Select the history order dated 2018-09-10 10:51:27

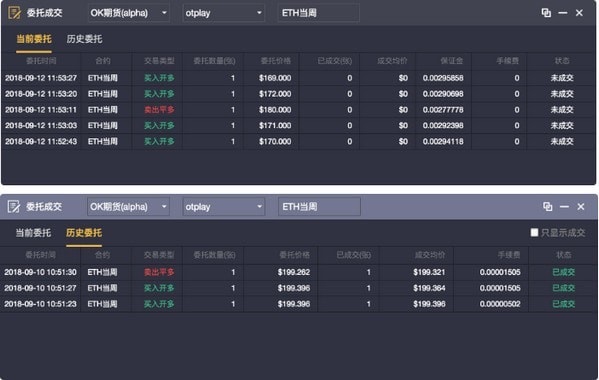[x=298, y=288]
